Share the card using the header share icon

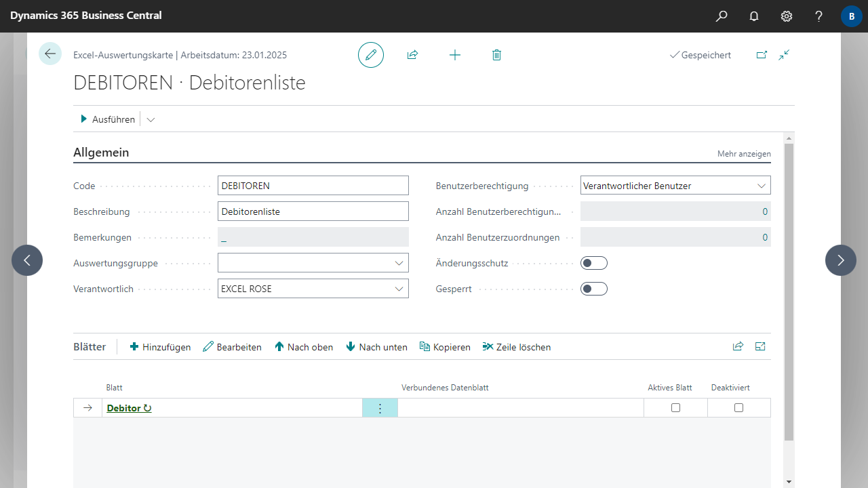point(412,55)
